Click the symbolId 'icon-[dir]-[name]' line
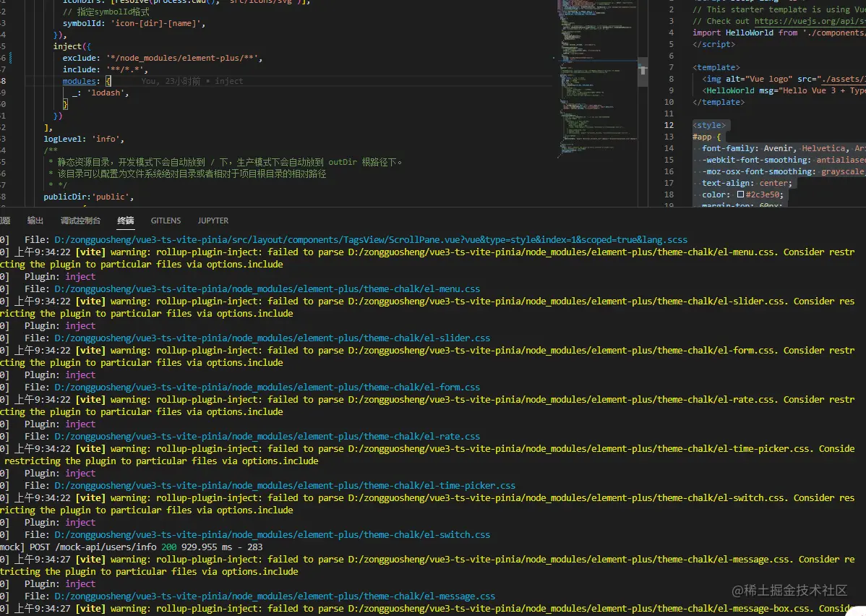 (x=134, y=23)
